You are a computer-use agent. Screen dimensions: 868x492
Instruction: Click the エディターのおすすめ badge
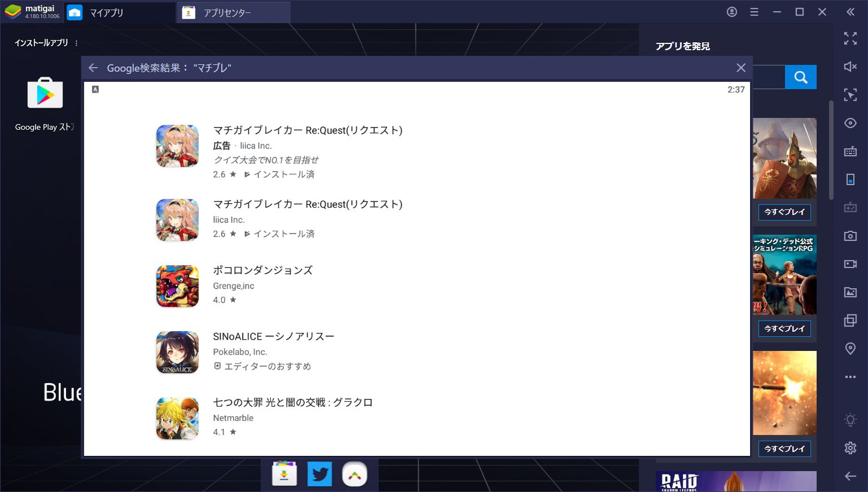[262, 367]
